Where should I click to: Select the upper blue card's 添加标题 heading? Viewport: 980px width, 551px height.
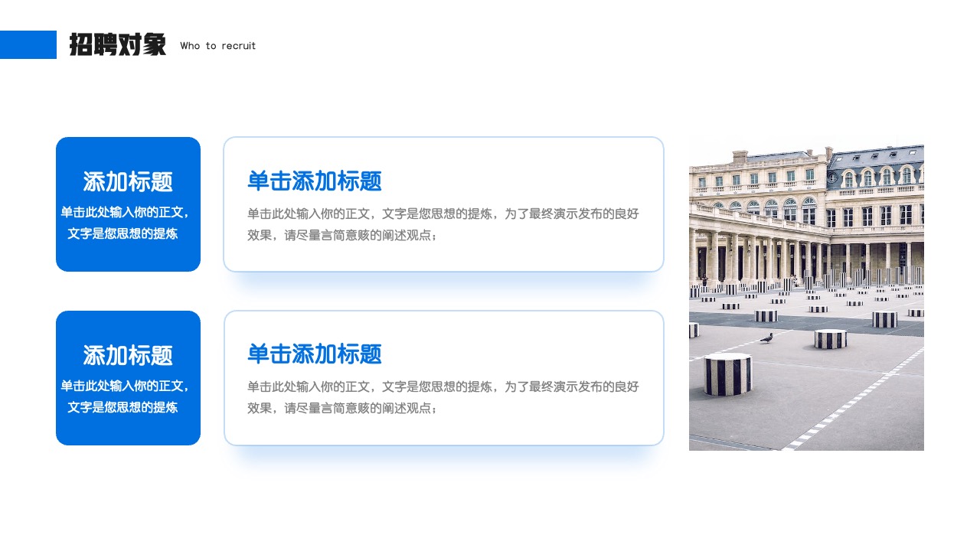(128, 182)
